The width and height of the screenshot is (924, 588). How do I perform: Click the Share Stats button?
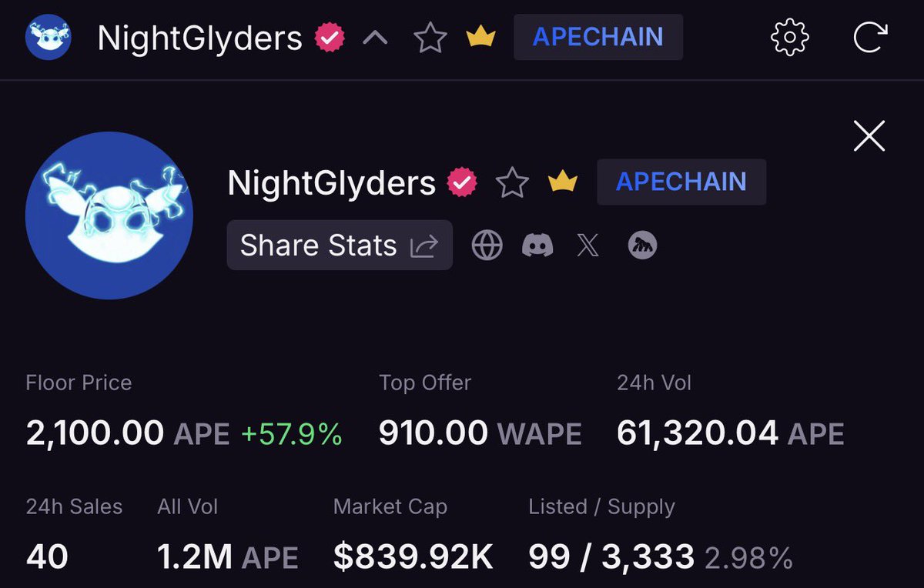(340, 246)
